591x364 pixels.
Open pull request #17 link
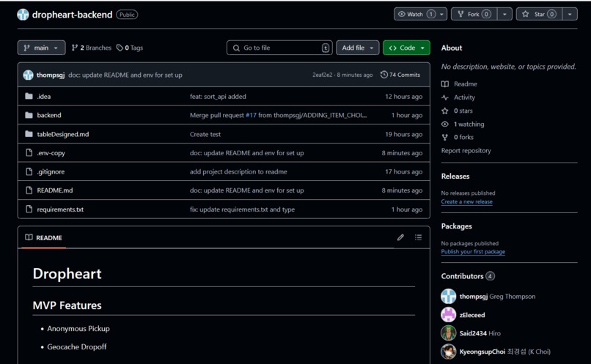251,115
